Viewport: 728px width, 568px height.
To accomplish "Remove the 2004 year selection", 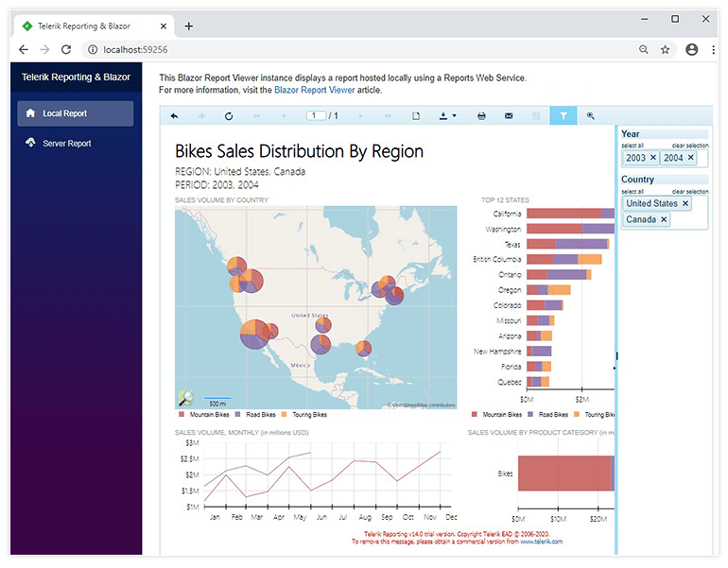I will point(691,157).
